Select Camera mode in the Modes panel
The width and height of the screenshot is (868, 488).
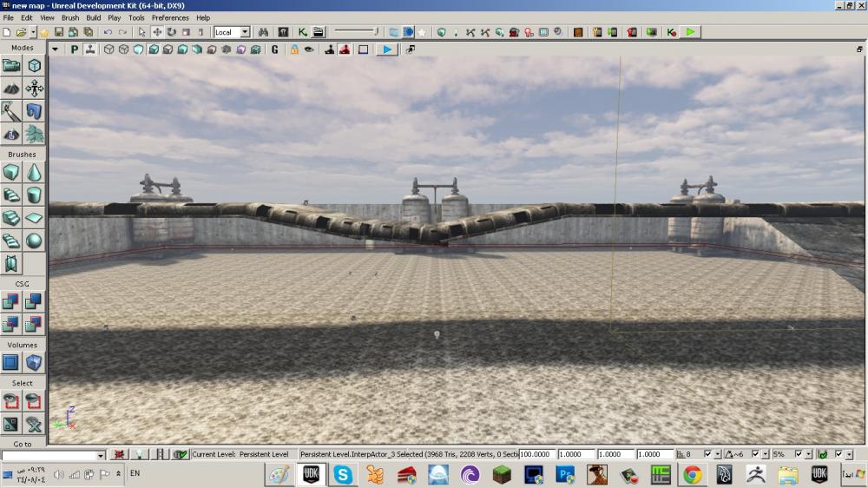pyautogui.click(x=11, y=65)
